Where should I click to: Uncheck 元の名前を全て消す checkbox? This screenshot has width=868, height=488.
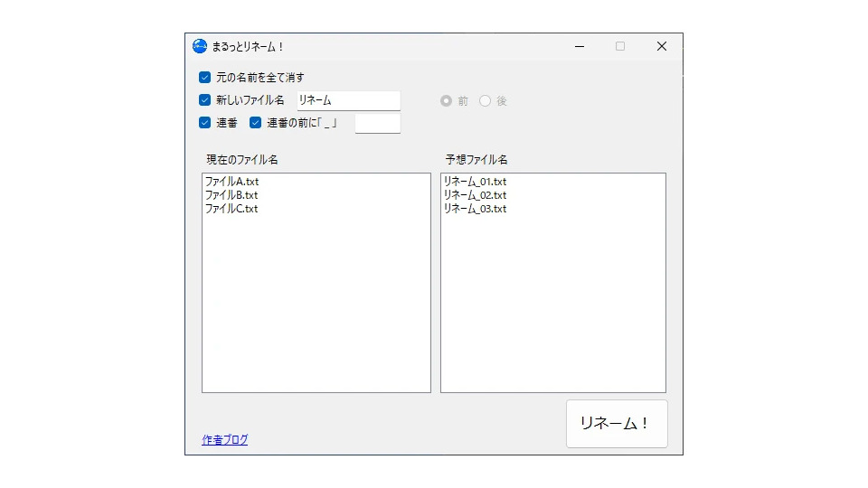(x=205, y=77)
